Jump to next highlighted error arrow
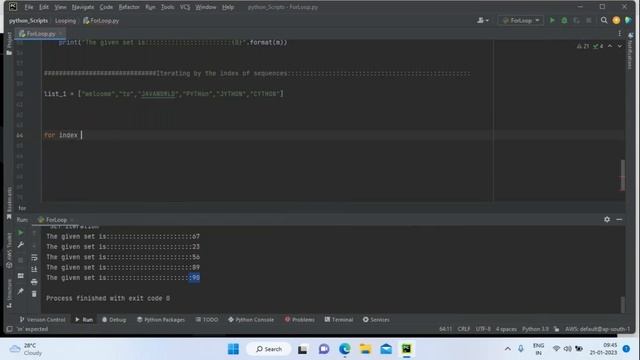The height and width of the screenshot is (360, 640). [x=620, y=46]
